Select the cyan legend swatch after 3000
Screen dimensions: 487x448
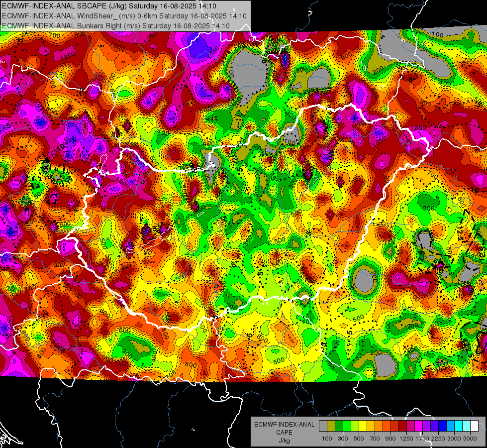(x=458, y=426)
